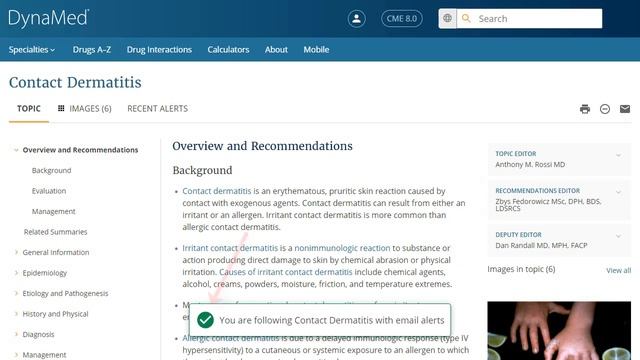Open Drugs A-Z page
The width and height of the screenshot is (640, 360).
tap(92, 50)
